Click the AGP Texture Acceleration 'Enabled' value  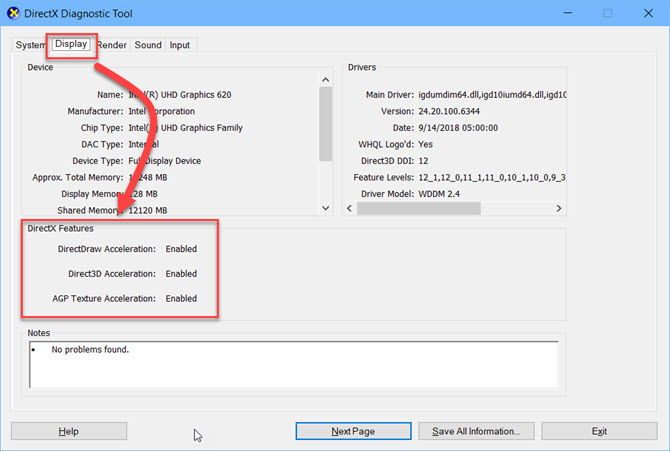(x=181, y=299)
